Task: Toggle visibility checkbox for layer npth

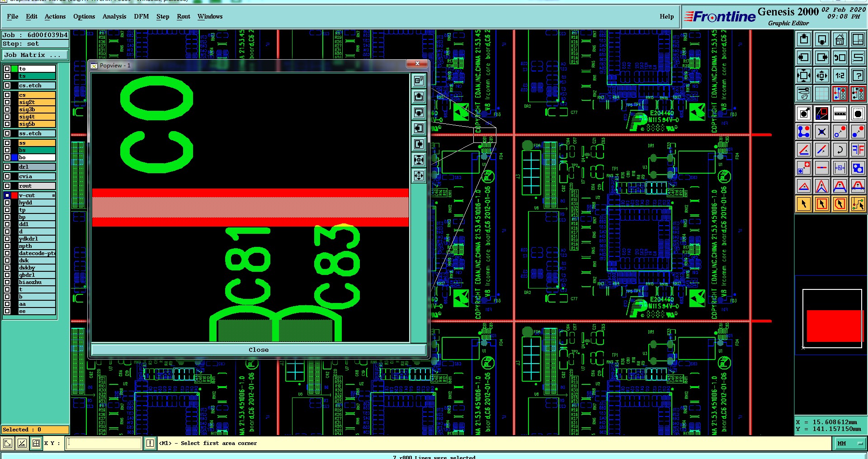Action: [7, 246]
